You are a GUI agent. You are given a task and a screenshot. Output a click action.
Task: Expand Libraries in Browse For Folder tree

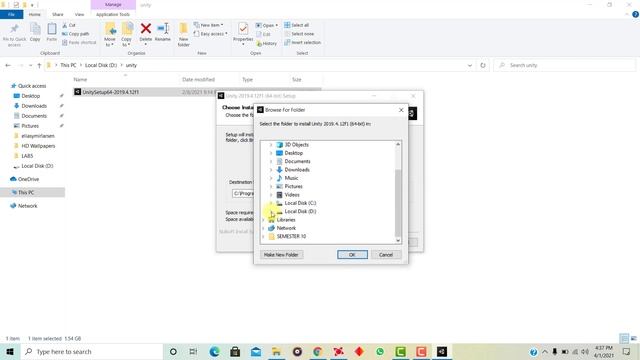tap(263, 220)
